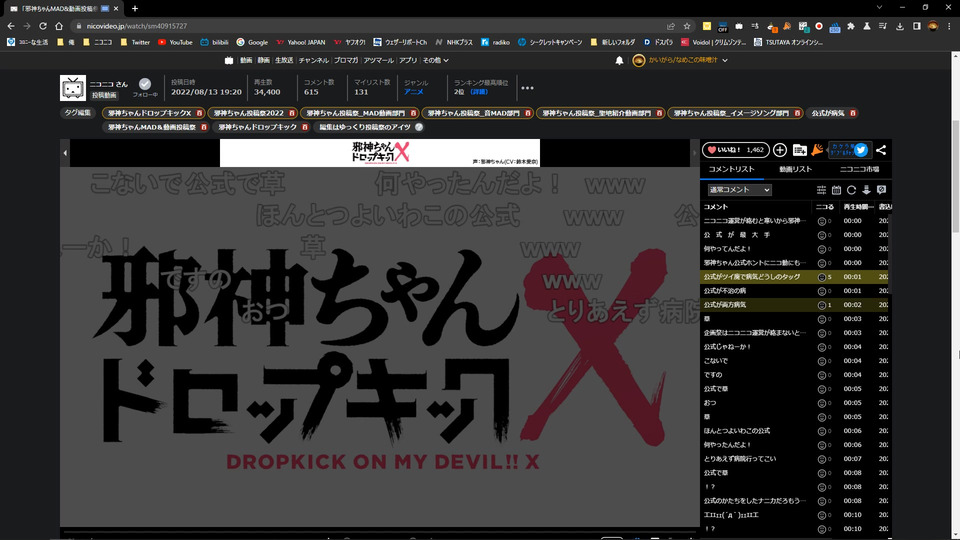Expand the user account dropdown arrow
The width and height of the screenshot is (960, 540).
[x=725, y=61]
